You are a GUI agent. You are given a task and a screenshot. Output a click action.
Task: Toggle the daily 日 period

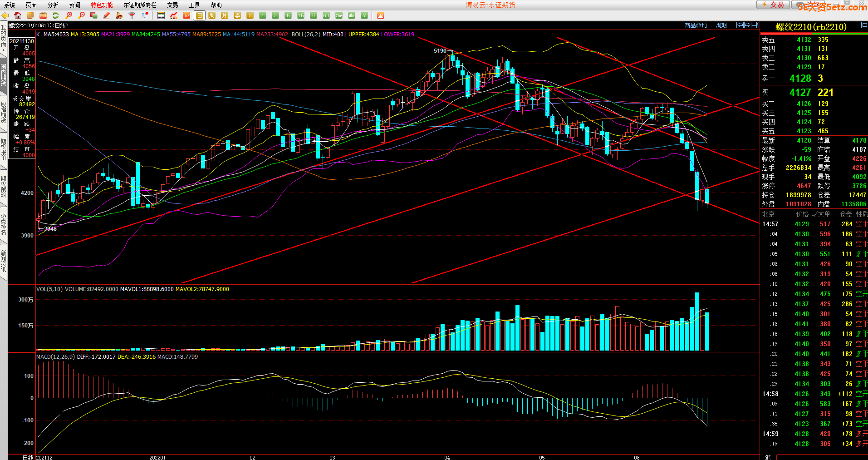tap(199, 15)
